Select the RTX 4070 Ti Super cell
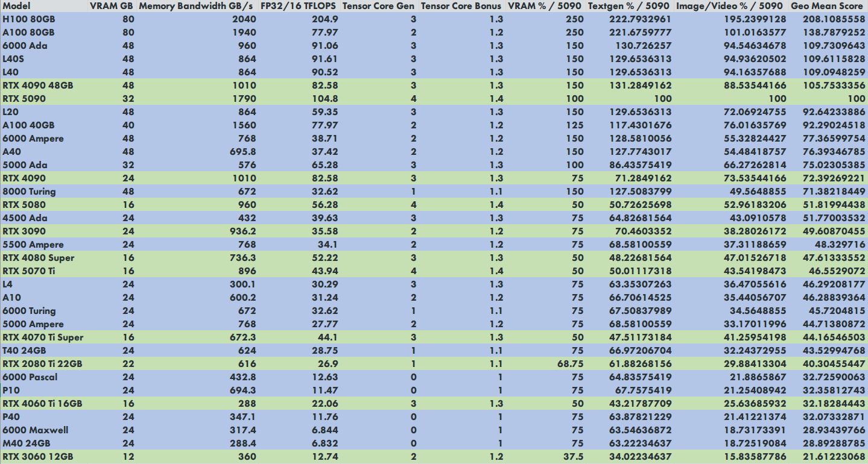Image resolution: width=868 pixels, height=464 pixels. point(43,337)
